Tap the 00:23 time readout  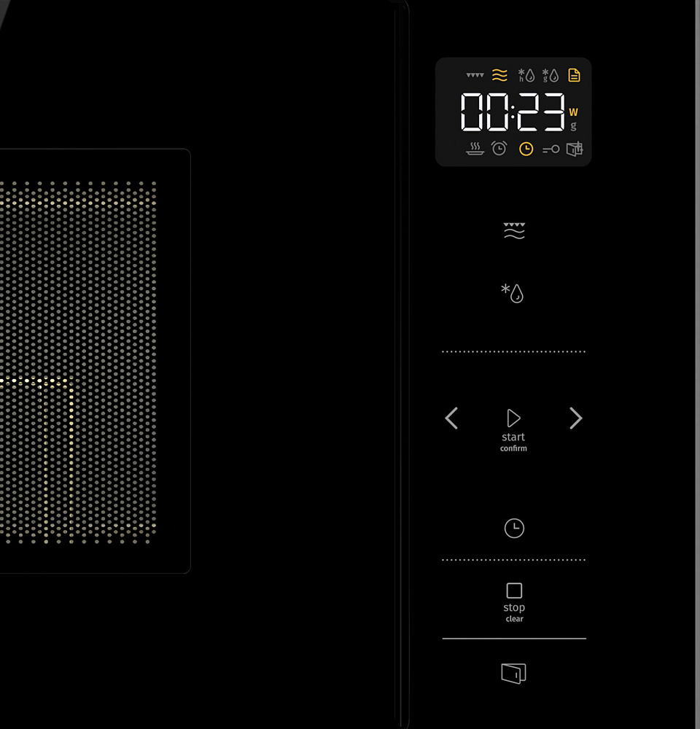click(513, 113)
